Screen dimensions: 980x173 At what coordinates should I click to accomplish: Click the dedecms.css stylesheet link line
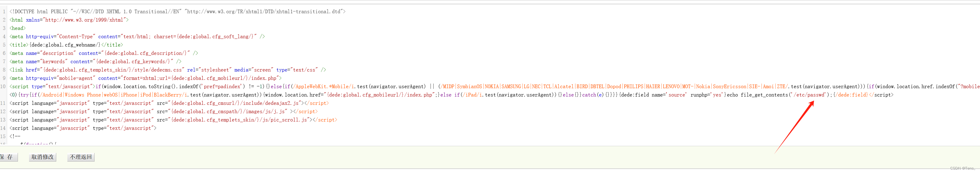pos(168,70)
